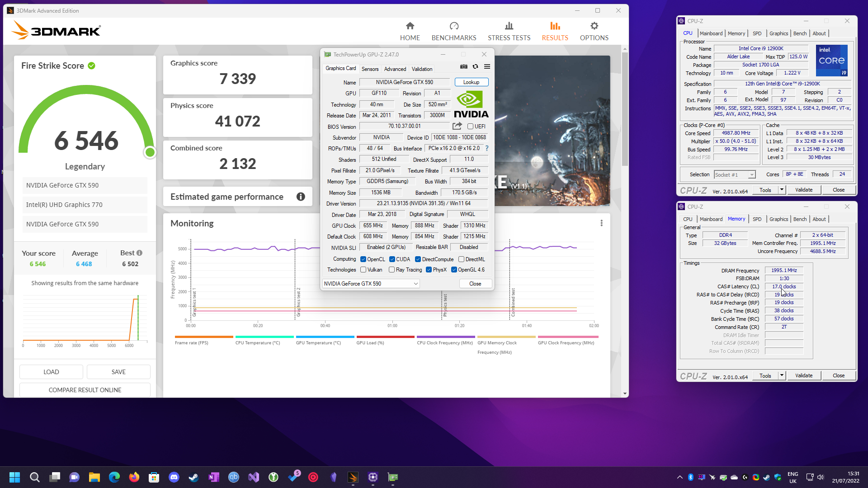Image resolution: width=868 pixels, height=488 pixels.
Task: Open Firefox from the taskbar
Action: [134, 477]
